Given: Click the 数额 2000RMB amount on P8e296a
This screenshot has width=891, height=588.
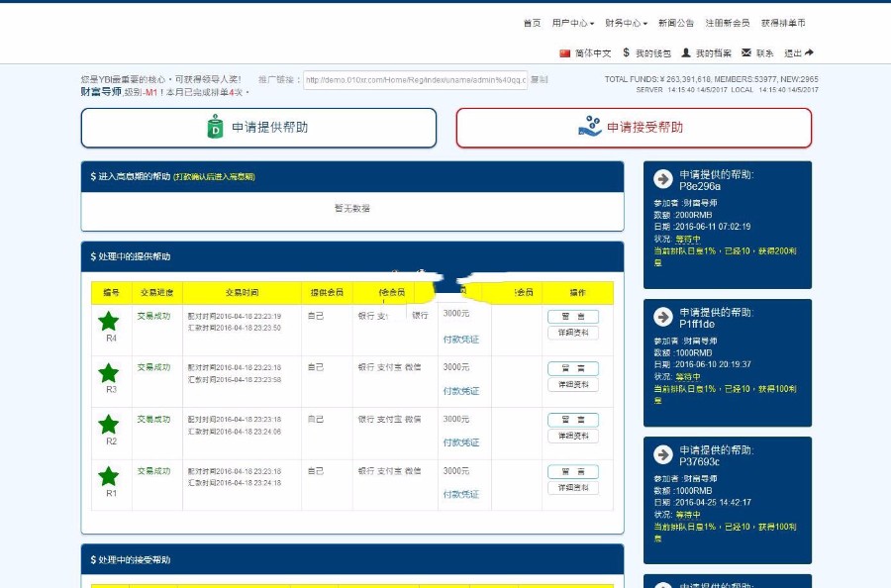Looking at the screenshot, I should pos(682,215).
